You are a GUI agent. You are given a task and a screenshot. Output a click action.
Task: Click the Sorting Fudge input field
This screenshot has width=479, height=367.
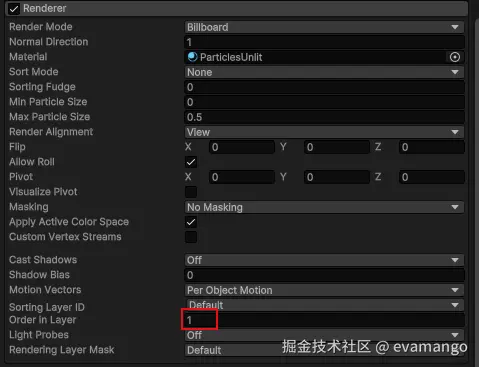tap(324, 87)
